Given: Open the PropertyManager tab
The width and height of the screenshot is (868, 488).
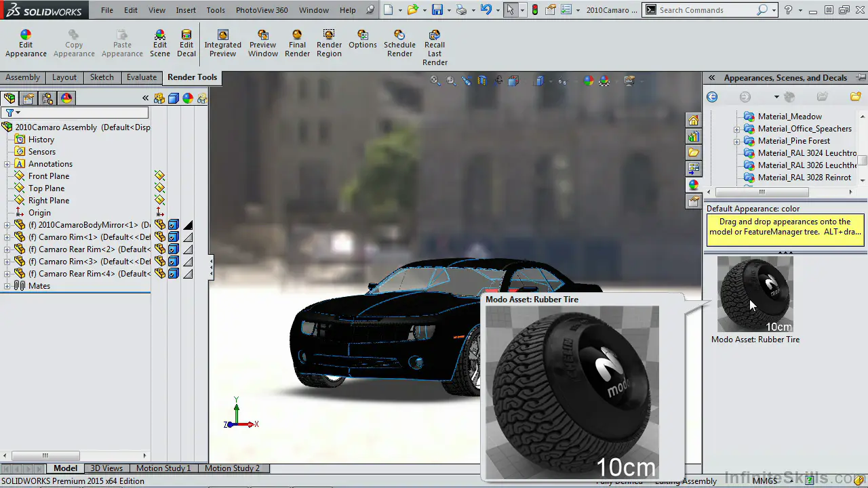Looking at the screenshot, I should pyautogui.click(x=28, y=98).
